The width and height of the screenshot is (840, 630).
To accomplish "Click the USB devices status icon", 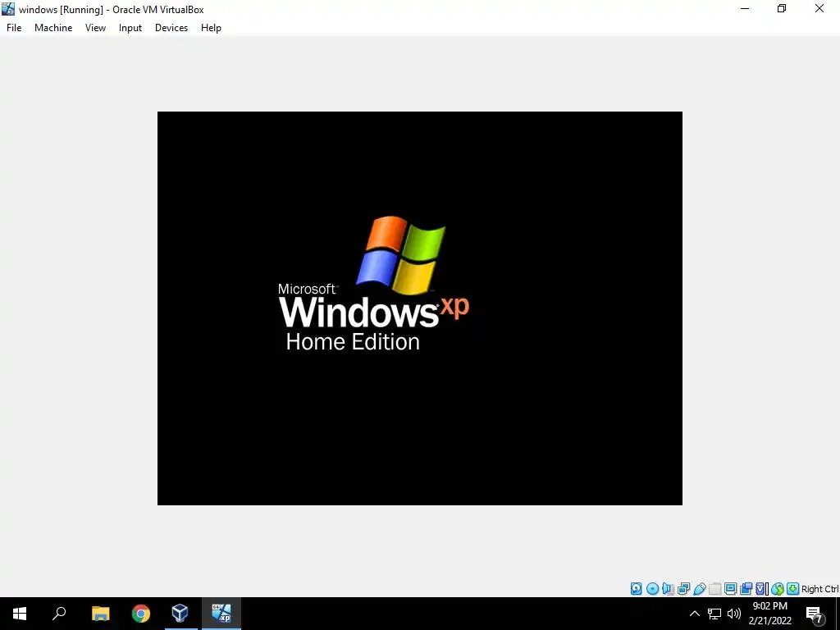I will coord(700,589).
